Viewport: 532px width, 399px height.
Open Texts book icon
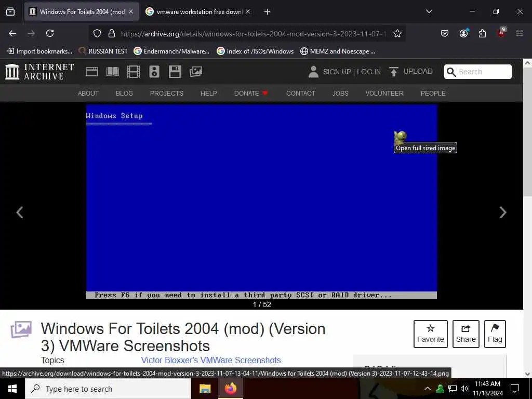point(113,72)
